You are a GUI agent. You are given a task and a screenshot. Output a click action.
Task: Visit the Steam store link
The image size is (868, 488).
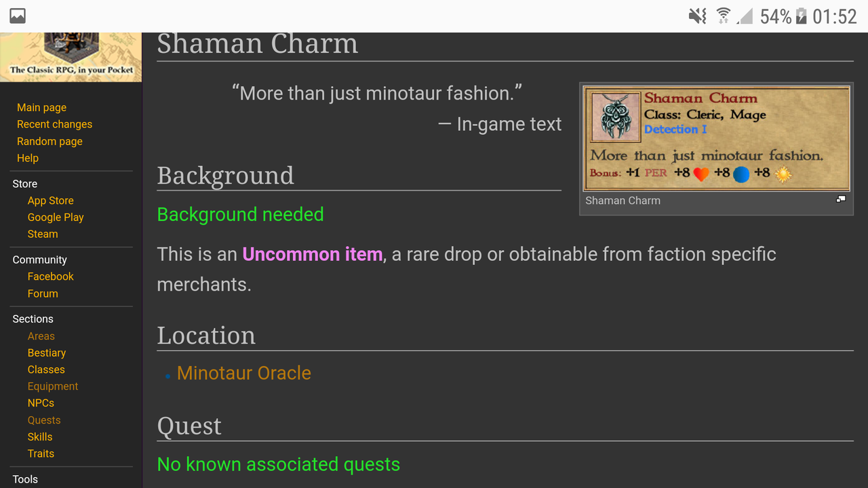click(x=43, y=234)
